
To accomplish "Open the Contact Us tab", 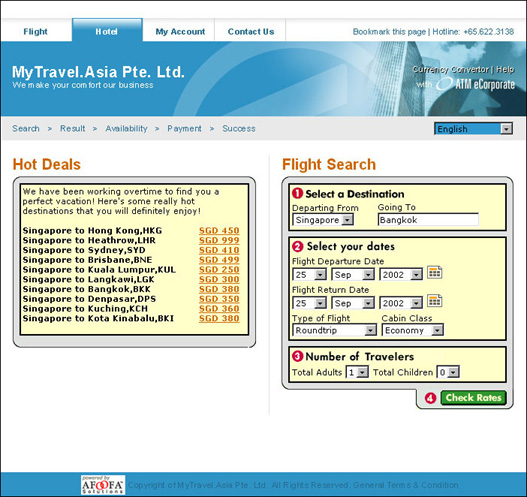I will pyautogui.click(x=251, y=32).
